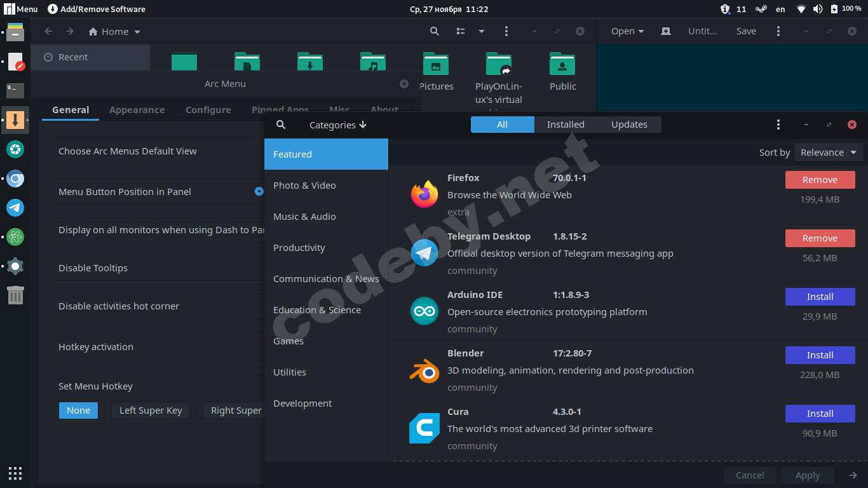
Task: Open the Sort by Relevance dropdown
Action: click(829, 152)
